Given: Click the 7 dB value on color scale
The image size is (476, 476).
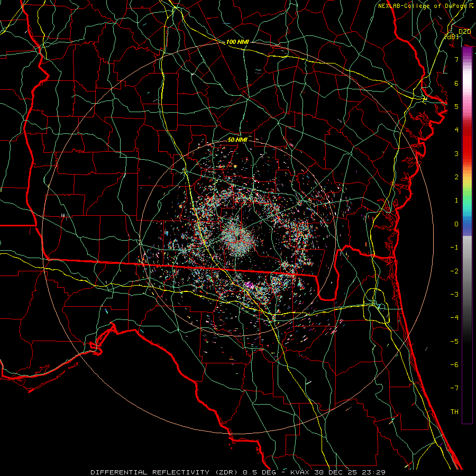Looking at the screenshot, I should (x=456, y=59).
